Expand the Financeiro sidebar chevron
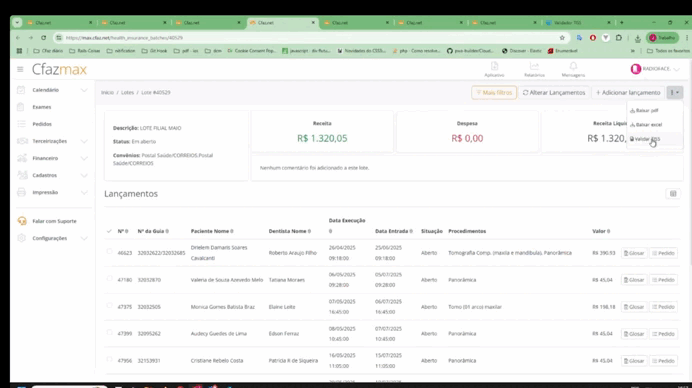Image resolution: width=692 pixels, height=388 pixels. (x=84, y=158)
